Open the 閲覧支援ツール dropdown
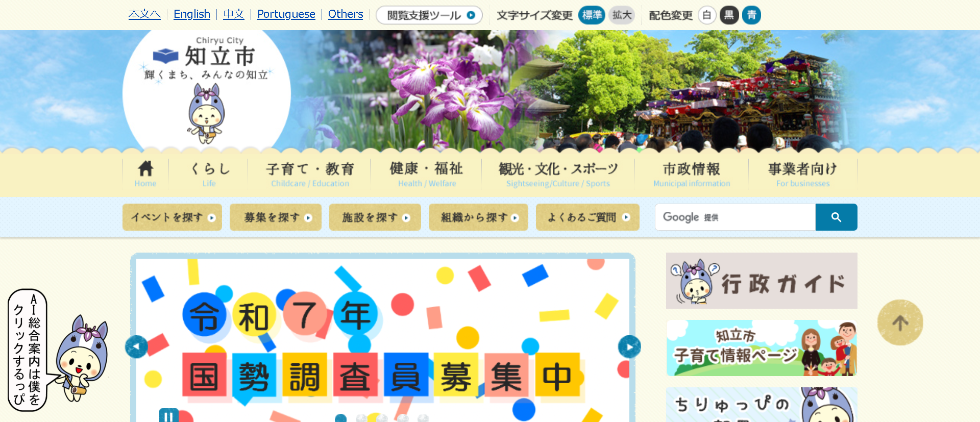This screenshot has height=422, width=980. point(429,15)
